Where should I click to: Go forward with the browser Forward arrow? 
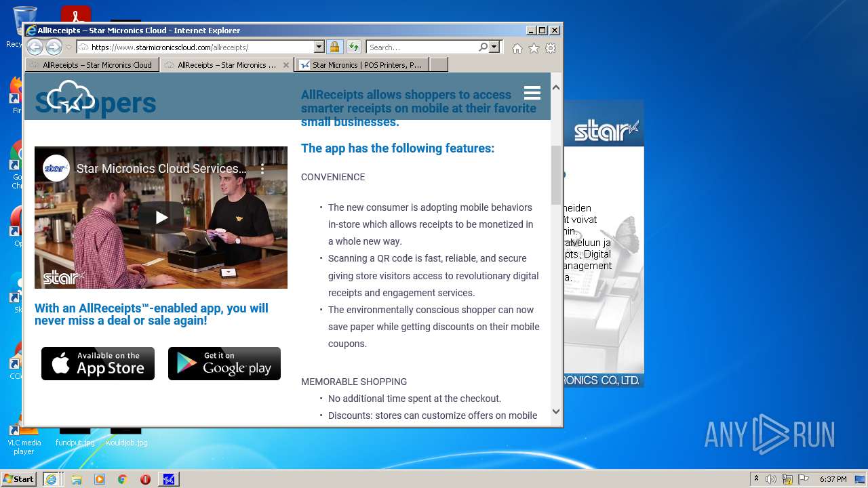click(x=54, y=47)
